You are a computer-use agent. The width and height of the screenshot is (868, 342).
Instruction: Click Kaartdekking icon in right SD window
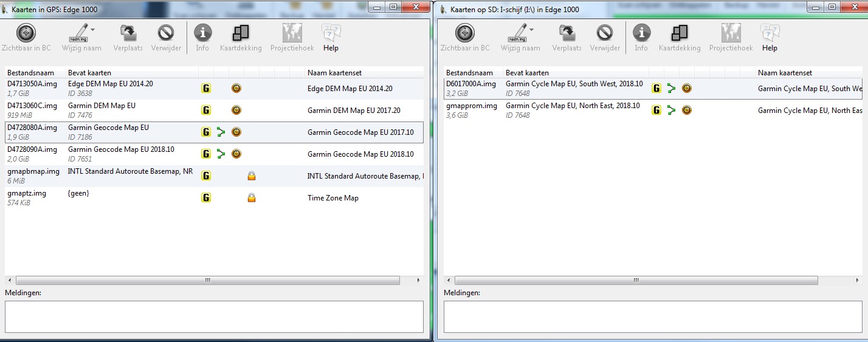coord(680,33)
